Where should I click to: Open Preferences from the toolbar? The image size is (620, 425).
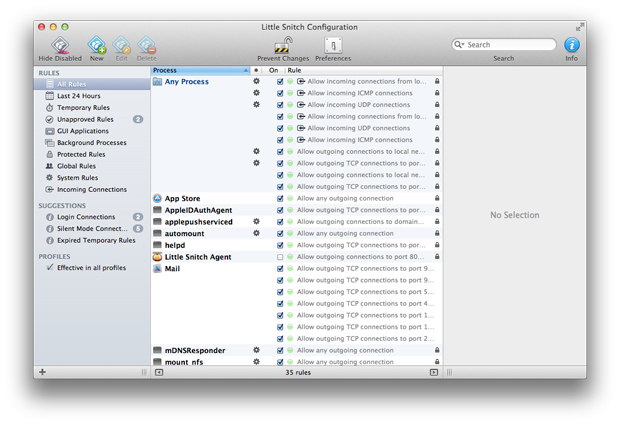[x=333, y=46]
